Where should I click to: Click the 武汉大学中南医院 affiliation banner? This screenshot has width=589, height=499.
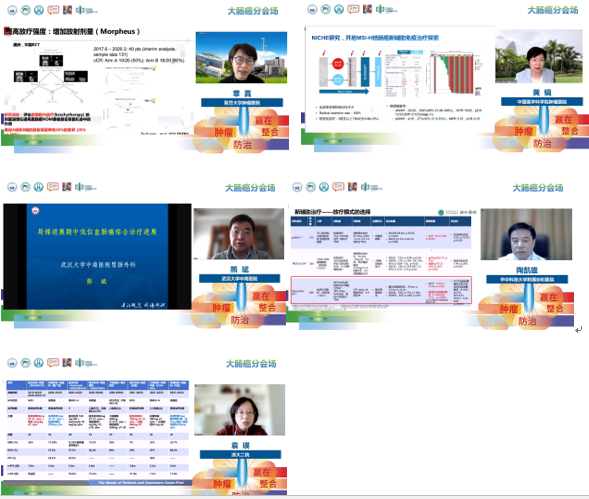pos(239,278)
